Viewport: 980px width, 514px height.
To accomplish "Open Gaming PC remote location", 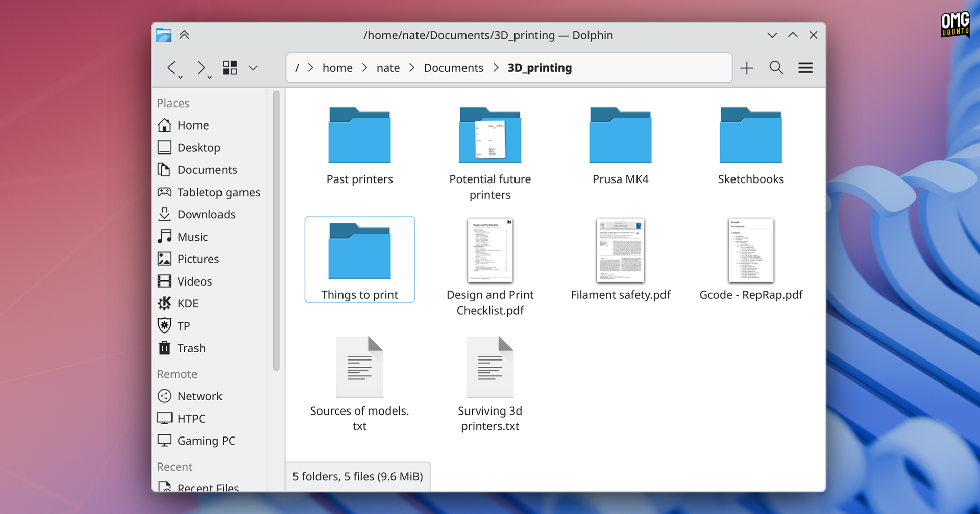I will [x=206, y=441].
